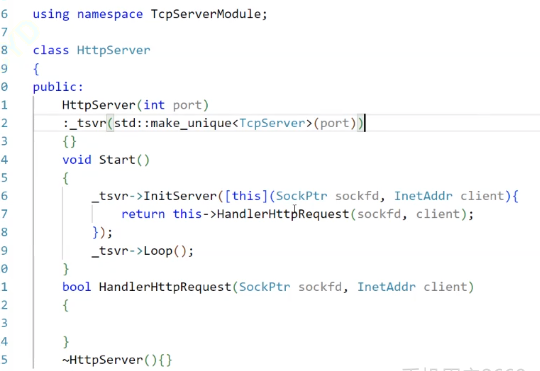Click the opening brace below 'class HttpServer'

(x=36, y=69)
